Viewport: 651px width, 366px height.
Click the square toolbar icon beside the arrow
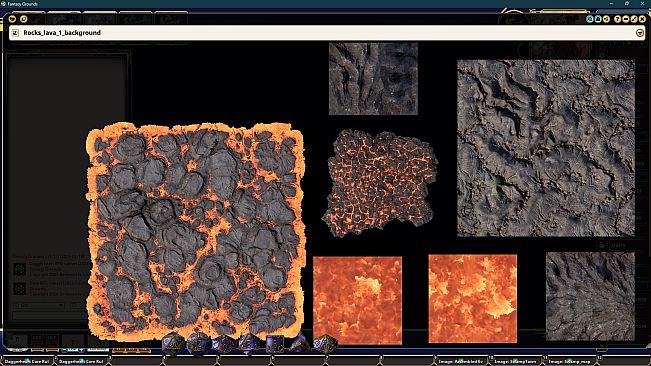pos(24,19)
